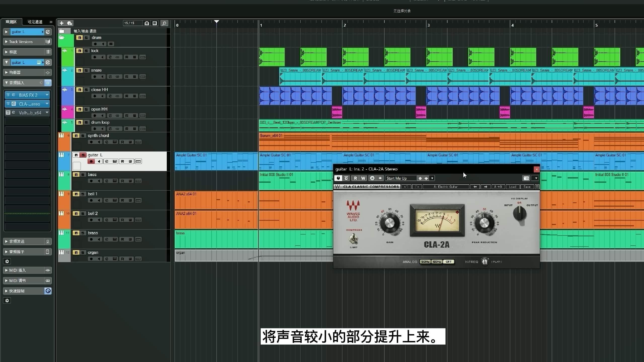Open the 输入/输出 通道 folder row
The height and width of the screenshot is (362, 644).
tap(114, 31)
